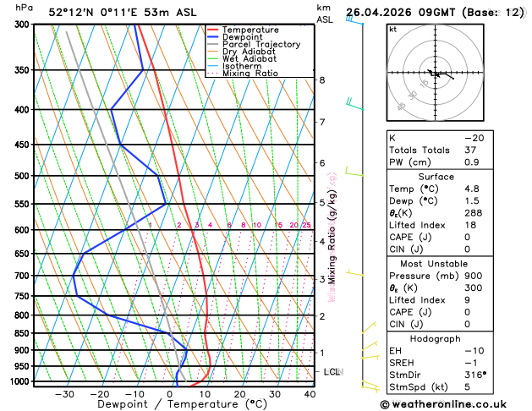
Task: Click the blue wind barb at 300 hPa
Action: click(354, 19)
